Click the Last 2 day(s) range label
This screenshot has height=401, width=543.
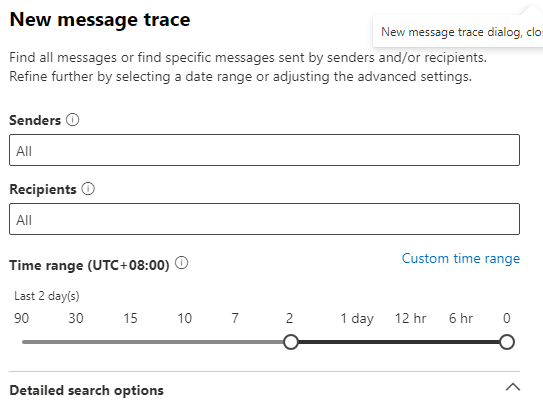pyautogui.click(x=47, y=296)
